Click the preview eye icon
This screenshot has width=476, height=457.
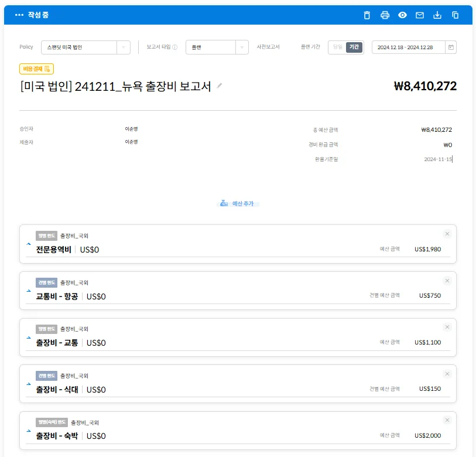click(402, 15)
